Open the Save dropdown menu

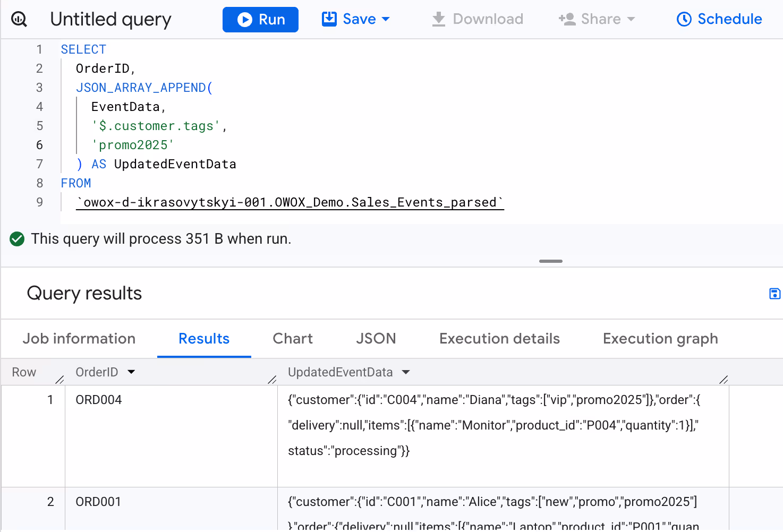pyautogui.click(x=356, y=19)
